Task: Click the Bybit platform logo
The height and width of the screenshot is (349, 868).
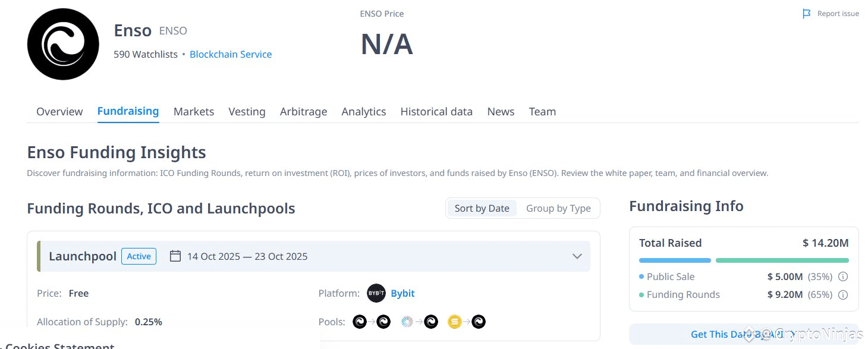Action: coord(376,293)
